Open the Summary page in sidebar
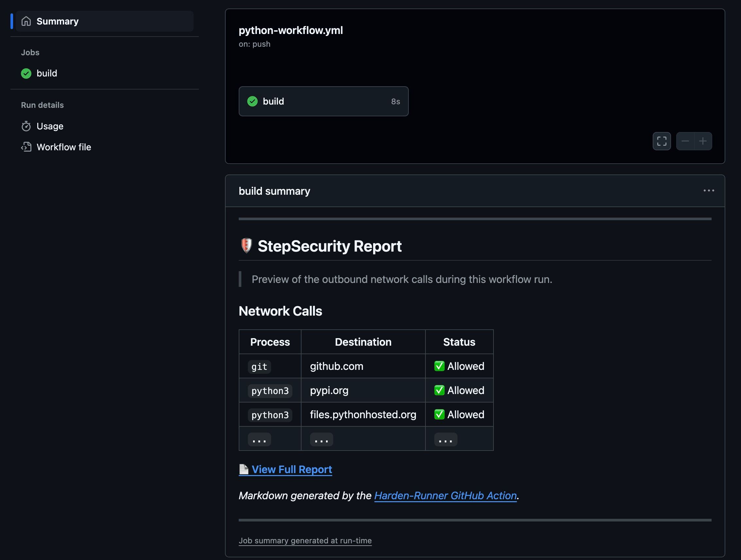 (105, 21)
